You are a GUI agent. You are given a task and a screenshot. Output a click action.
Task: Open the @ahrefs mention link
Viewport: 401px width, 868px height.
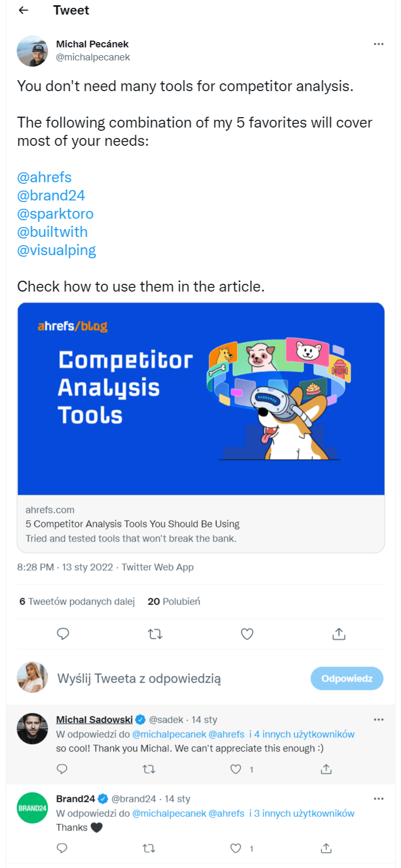(44, 177)
